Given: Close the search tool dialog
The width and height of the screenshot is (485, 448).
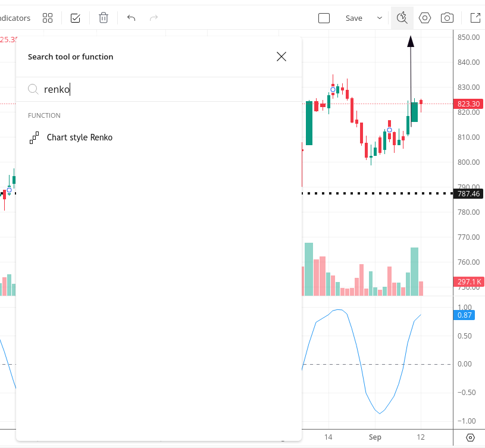Looking at the screenshot, I should (281, 57).
